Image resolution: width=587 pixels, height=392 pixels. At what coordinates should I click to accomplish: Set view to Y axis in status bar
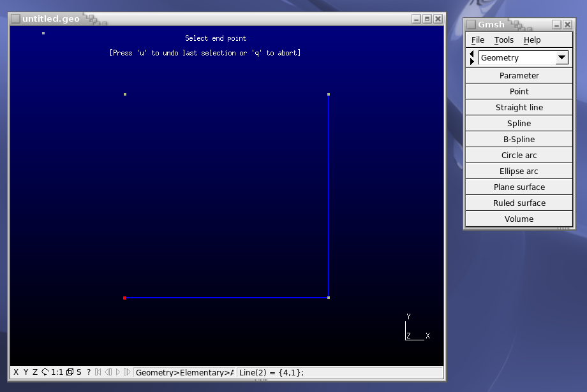tap(26, 372)
